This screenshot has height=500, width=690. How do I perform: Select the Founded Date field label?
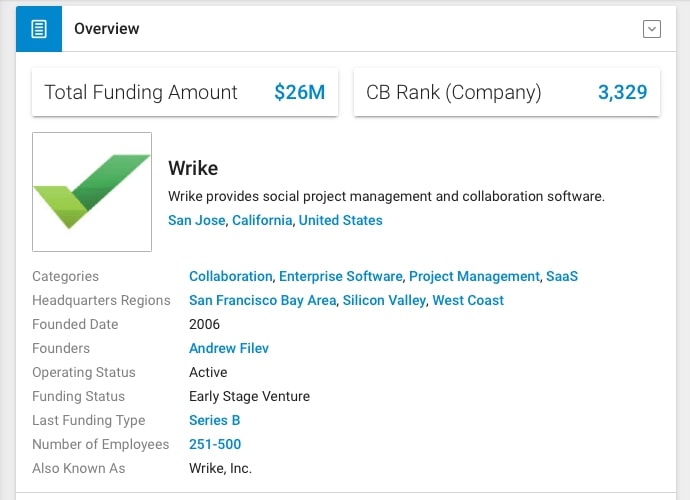[75, 324]
